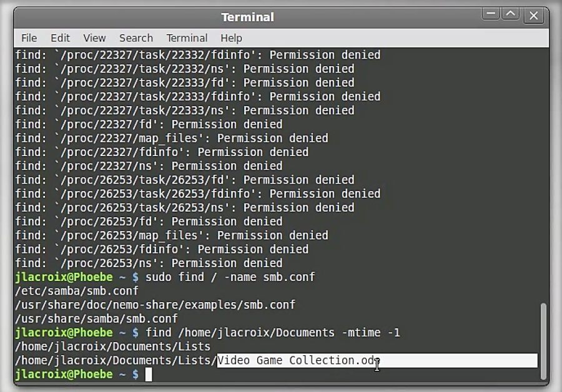Click the cursor block at the prompt
Viewport: 562px width, 392px height.
click(149, 375)
